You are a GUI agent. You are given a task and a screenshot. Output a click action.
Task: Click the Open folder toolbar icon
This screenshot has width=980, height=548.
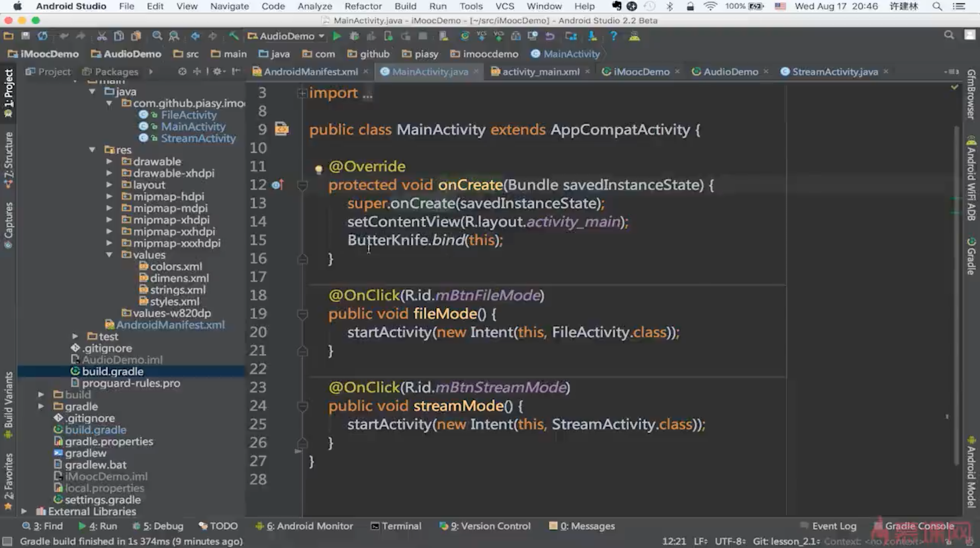pyautogui.click(x=8, y=36)
